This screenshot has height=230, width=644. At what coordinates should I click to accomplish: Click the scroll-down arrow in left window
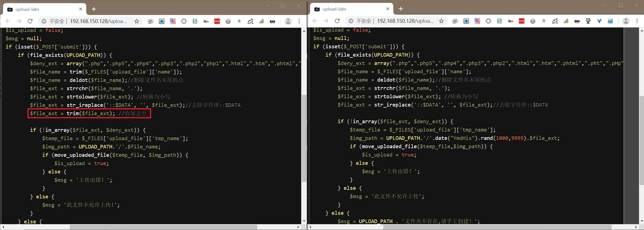[304, 221]
